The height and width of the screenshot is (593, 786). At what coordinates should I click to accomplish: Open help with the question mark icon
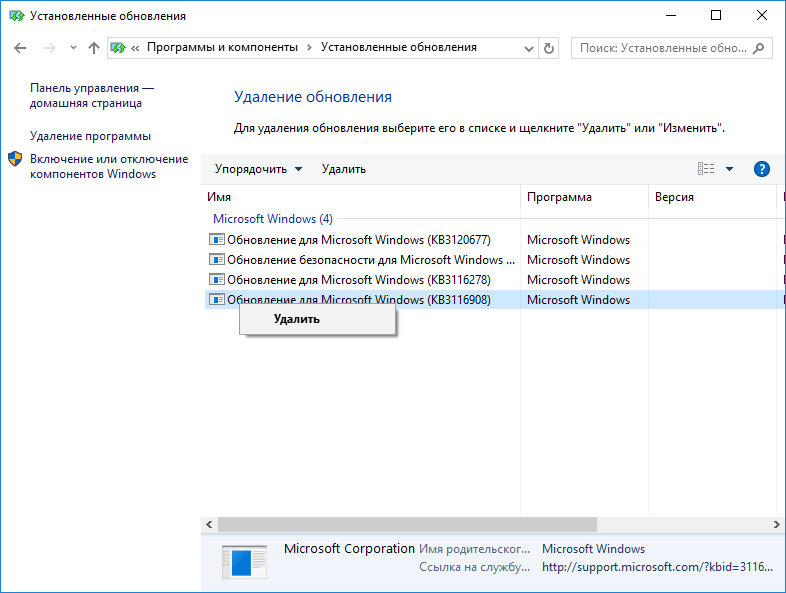pos(761,169)
